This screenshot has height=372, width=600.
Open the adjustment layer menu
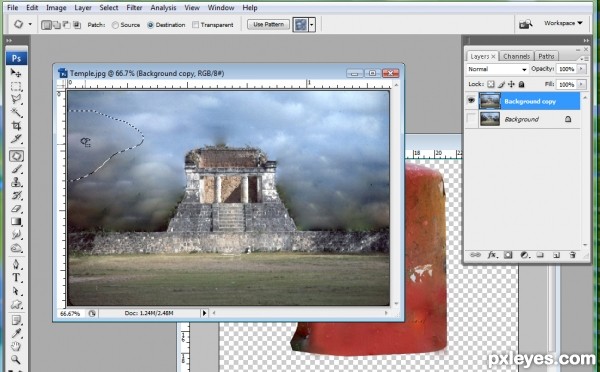(x=524, y=255)
